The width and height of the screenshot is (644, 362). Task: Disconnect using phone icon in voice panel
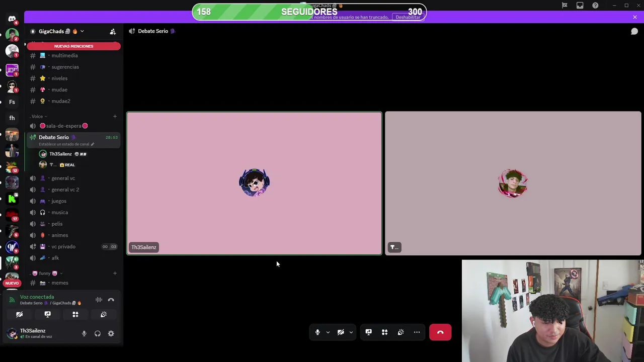(x=111, y=300)
